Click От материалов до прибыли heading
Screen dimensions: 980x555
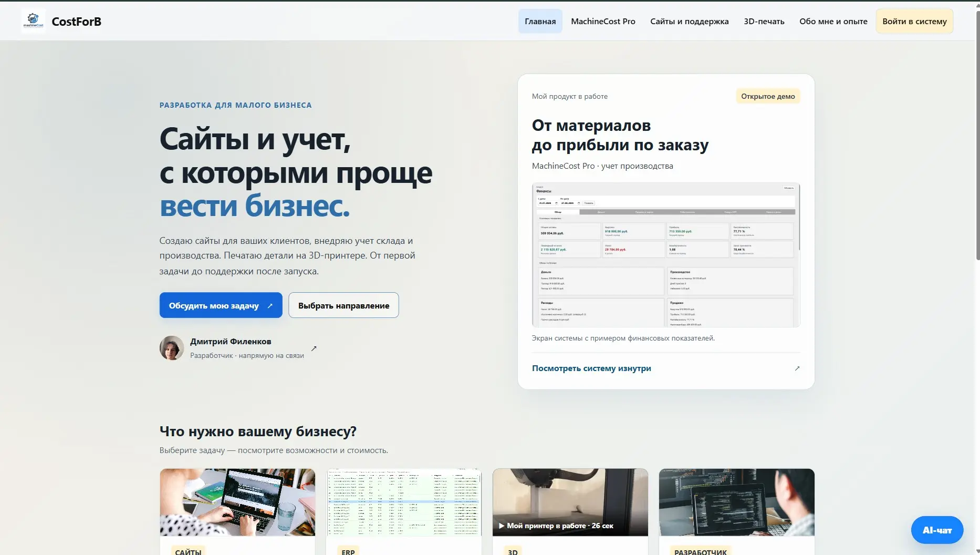(620, 135)
